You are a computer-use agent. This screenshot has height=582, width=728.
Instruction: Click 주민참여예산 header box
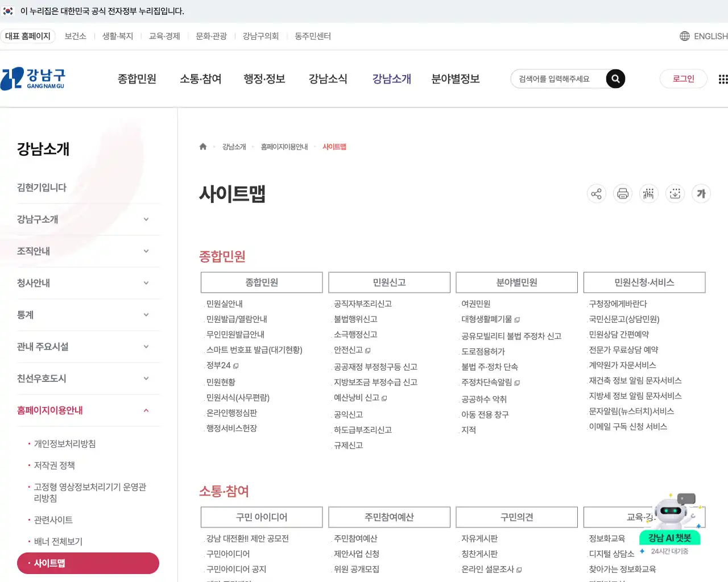[x=389, y=517]
